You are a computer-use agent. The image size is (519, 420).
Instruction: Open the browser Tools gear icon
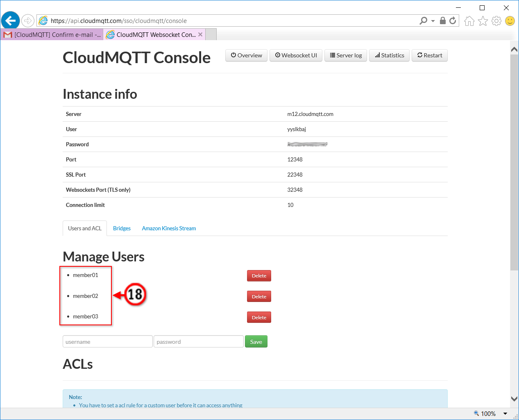click(x=496, y=21)
